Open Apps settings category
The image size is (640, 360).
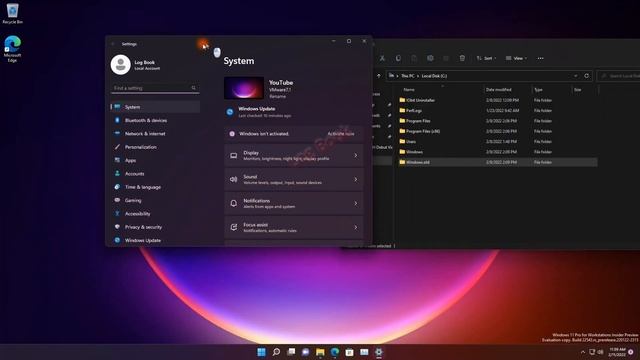[155, 160]
